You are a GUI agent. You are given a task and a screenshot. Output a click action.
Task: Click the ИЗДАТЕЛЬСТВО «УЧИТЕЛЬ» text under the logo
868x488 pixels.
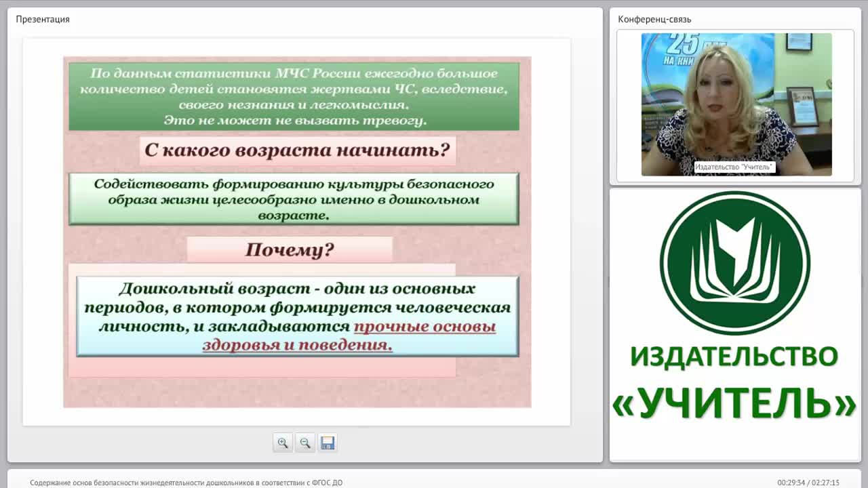734,383
